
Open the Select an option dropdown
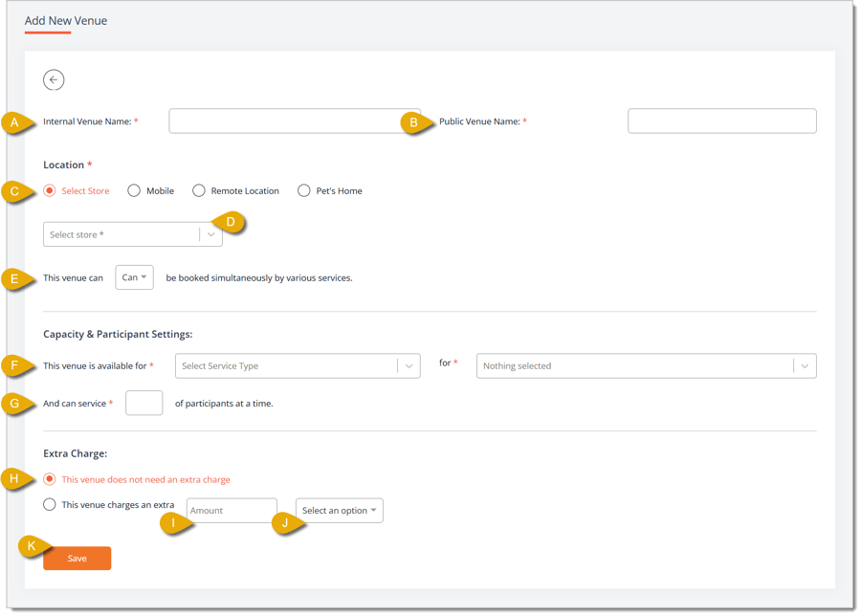(340, 510)
